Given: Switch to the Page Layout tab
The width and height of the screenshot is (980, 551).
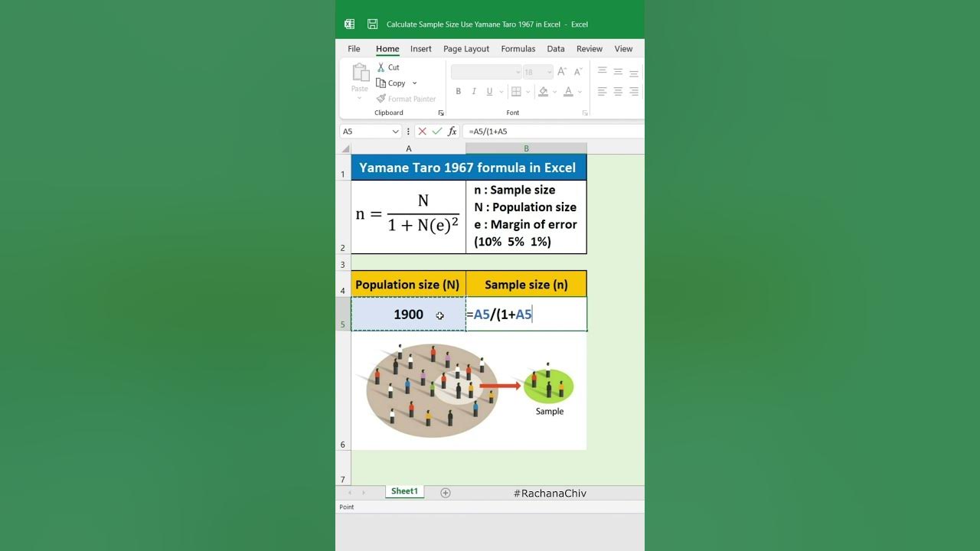Looking at the screenshot, I should [466, 49].
